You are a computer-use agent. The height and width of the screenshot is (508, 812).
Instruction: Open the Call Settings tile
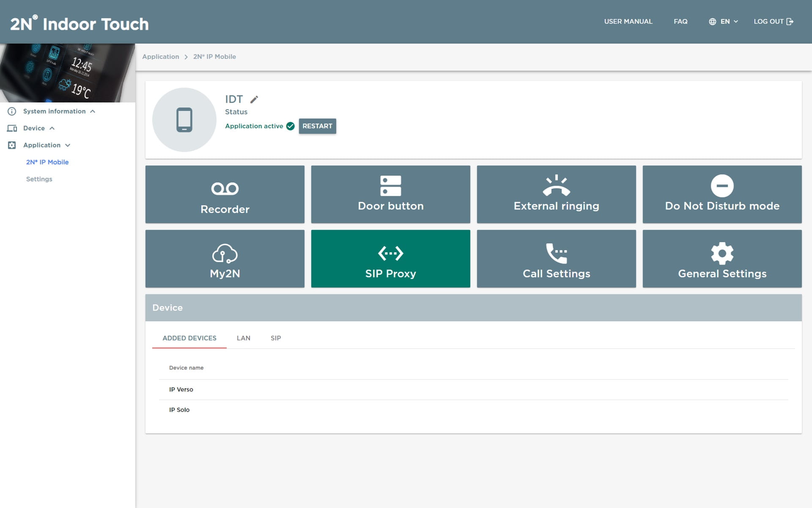coord(557,259)
